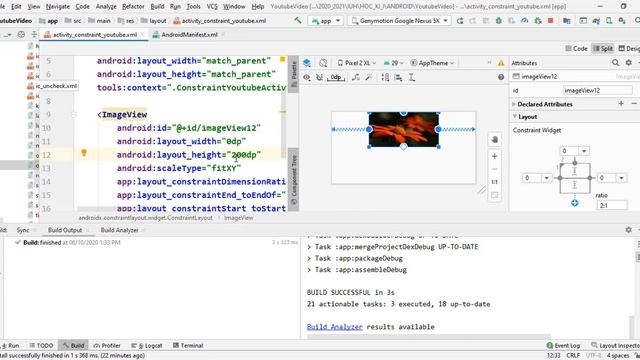Open the Pack options icon
The height and width of the screenshot is (360, 640).
click(385, 77)
